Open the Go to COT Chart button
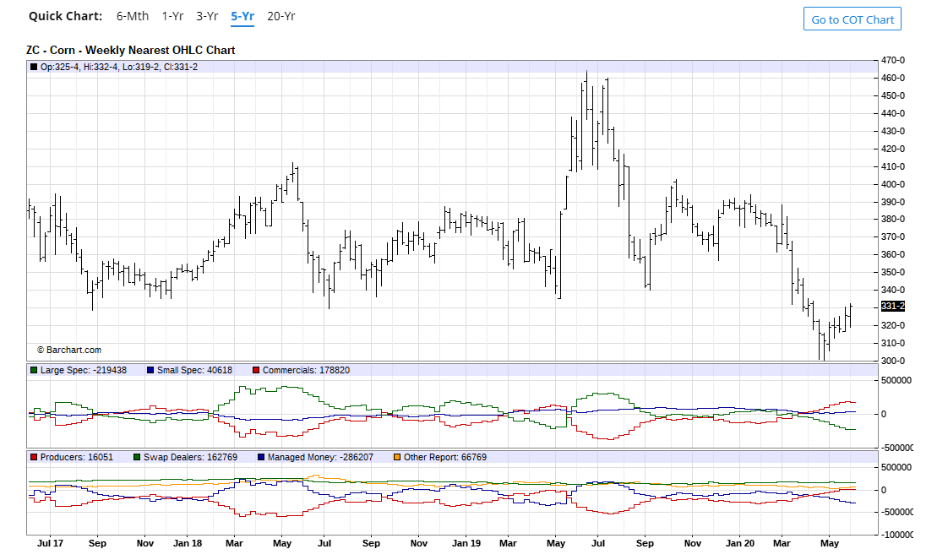Screen dimensions: 937x560 [x=853, y=19]
